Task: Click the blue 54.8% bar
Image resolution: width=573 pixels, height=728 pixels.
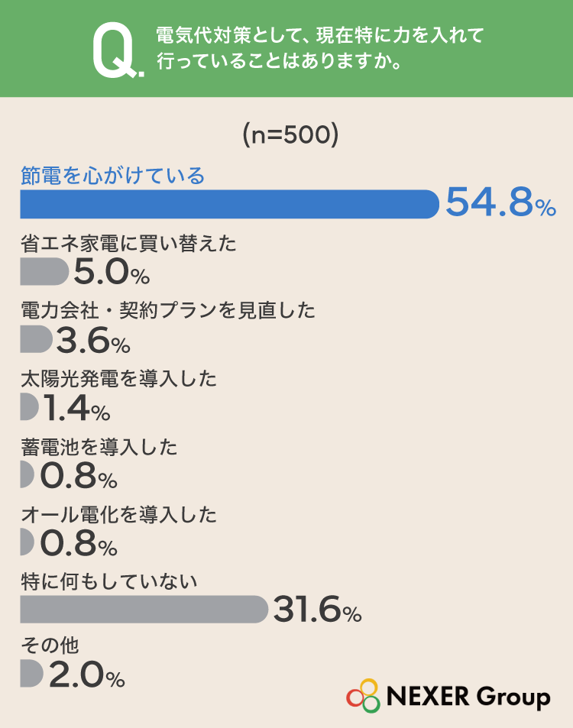Action: (x=229, y=204)
